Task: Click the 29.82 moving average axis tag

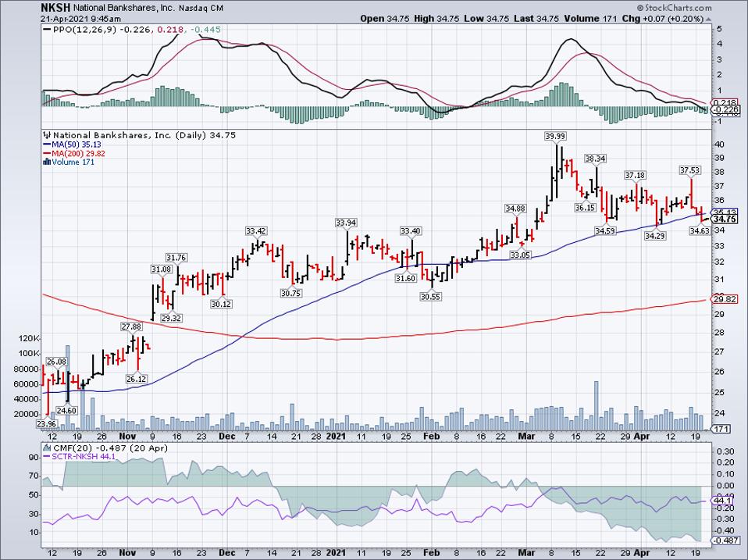Action: (725, 299)
